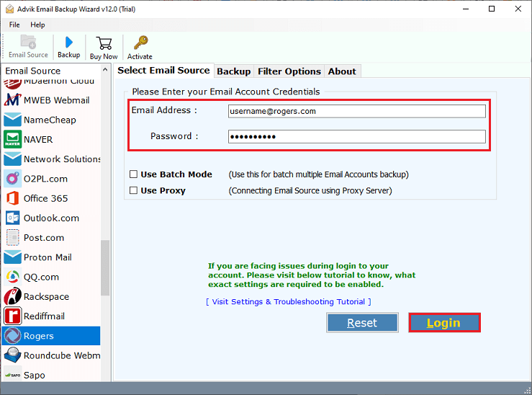Open the File menu

[14, 25]
